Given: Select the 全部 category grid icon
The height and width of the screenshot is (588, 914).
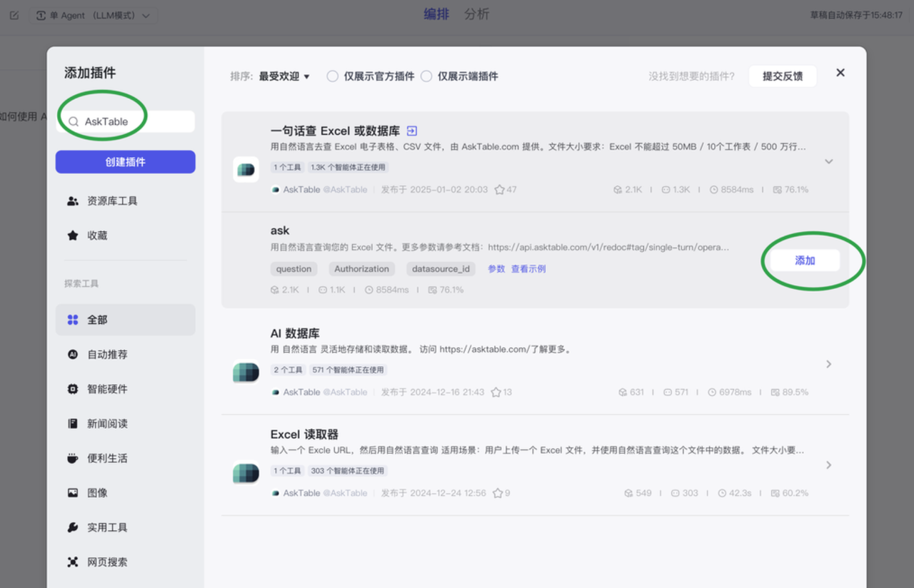Looking at the screenshot, I should coord(72,320).
